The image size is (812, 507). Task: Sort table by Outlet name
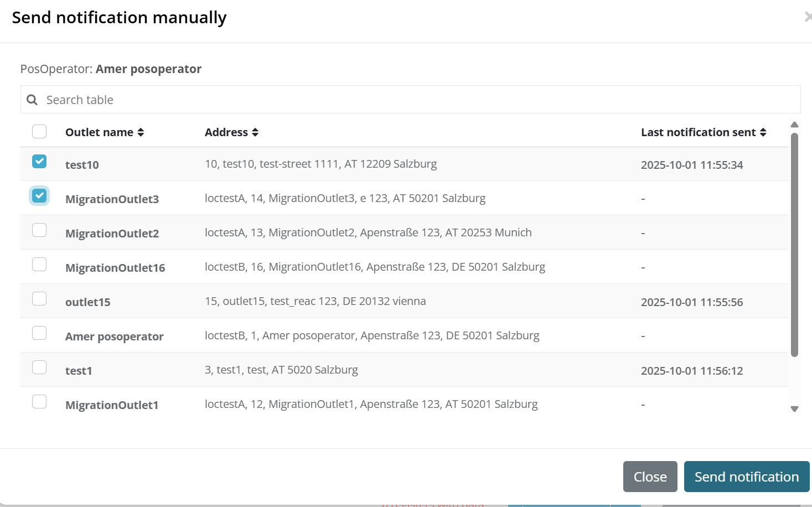(105, 132)
